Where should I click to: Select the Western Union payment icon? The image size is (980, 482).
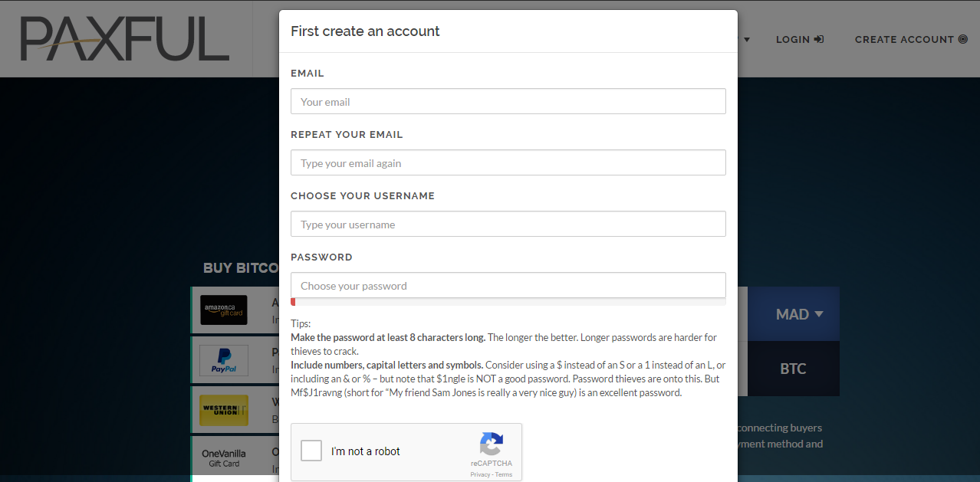coord(224,410)
